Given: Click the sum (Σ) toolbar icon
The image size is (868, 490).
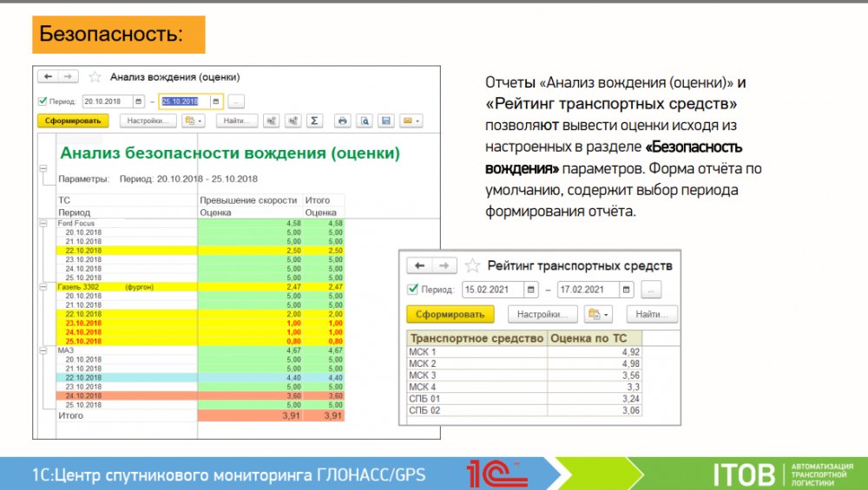Looking at the screenshot, I should tap(316, 121).
